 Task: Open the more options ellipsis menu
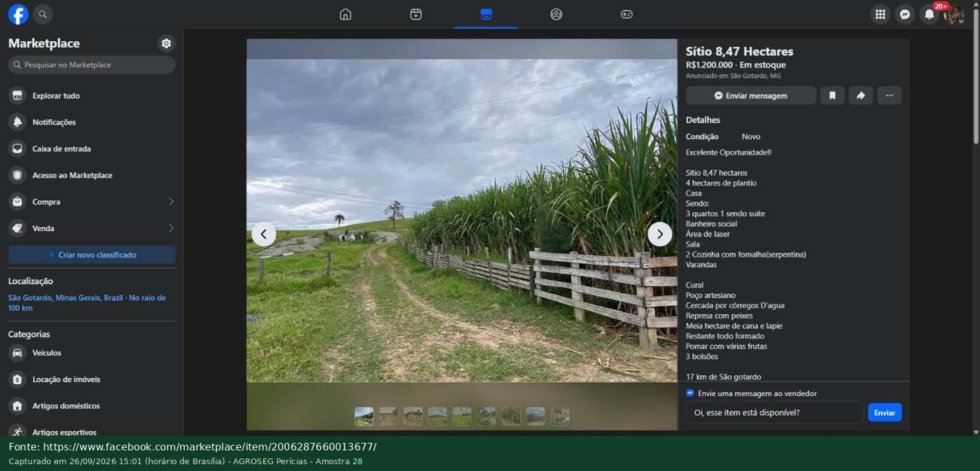(890, 96)
